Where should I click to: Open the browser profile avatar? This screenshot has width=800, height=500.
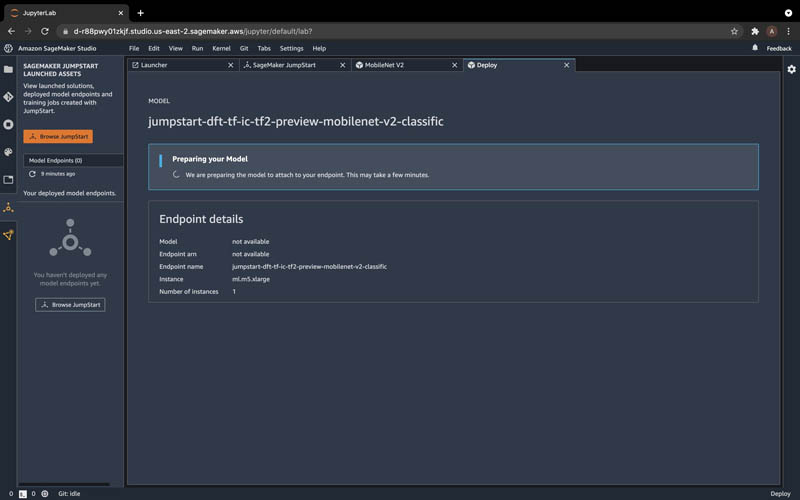coord(772,31)
